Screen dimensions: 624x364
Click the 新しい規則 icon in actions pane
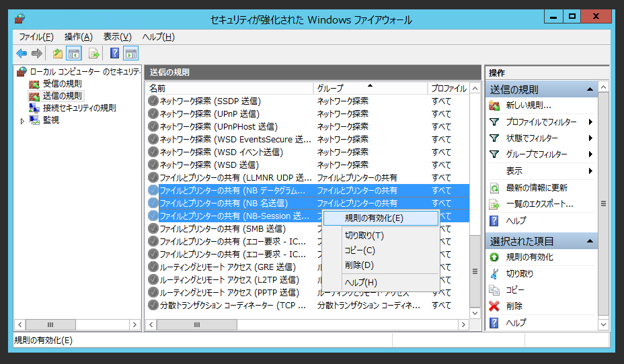(494, 105)
